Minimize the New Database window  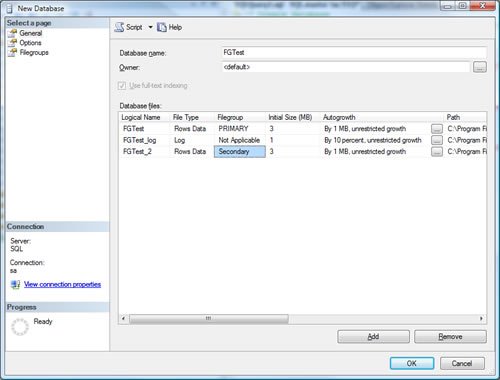point(448,6)
